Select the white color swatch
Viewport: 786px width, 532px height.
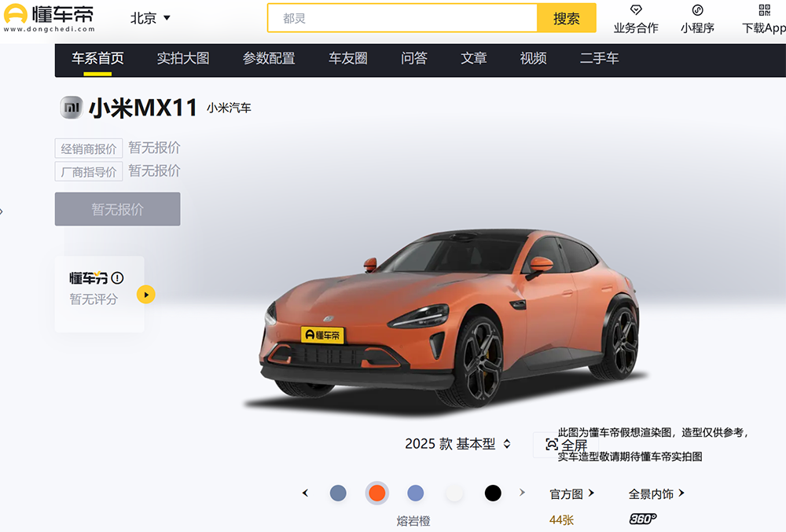tap(454, 493)
